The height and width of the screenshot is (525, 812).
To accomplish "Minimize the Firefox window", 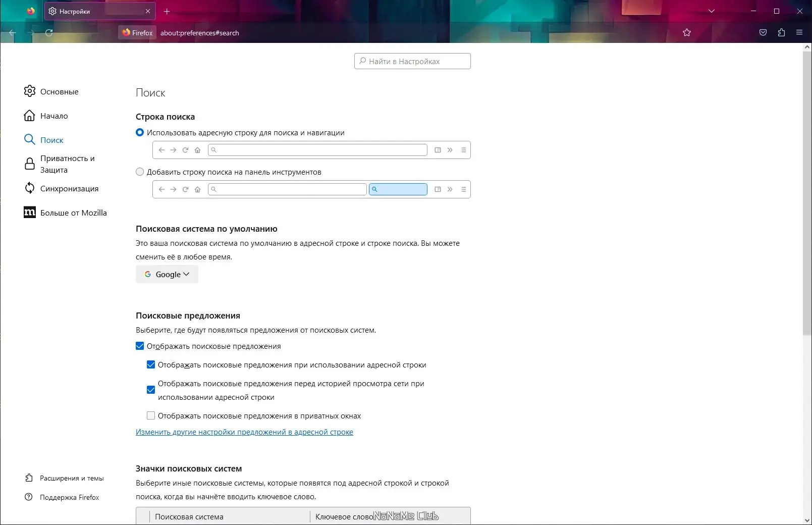I will tap(753, 11).
